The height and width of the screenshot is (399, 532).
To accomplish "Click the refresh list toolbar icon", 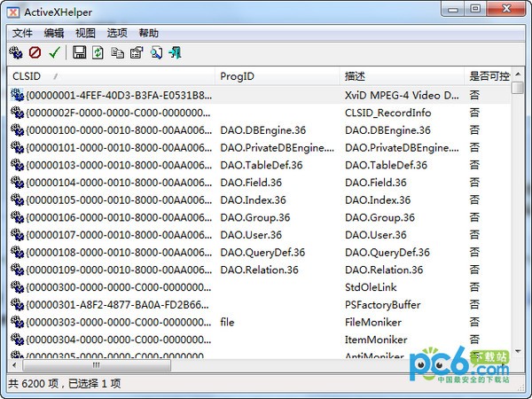I will pos(98,52).
